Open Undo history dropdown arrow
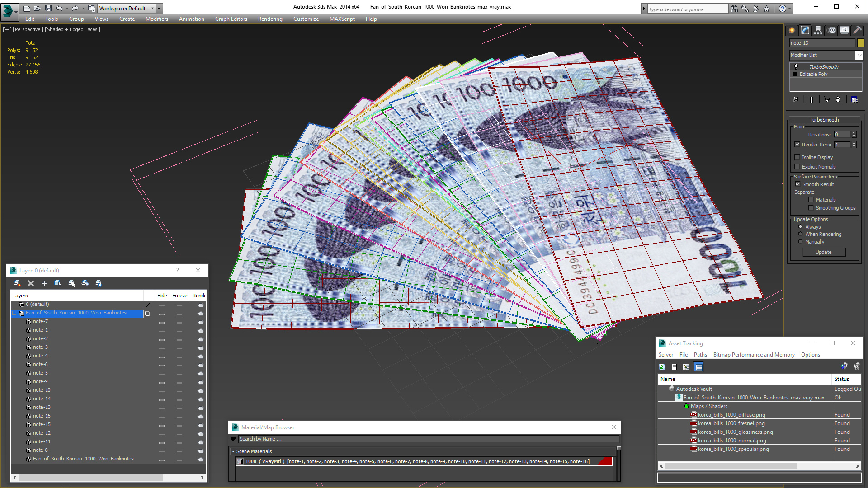Viewport: 868px width, 488px height. pos(67,9)
